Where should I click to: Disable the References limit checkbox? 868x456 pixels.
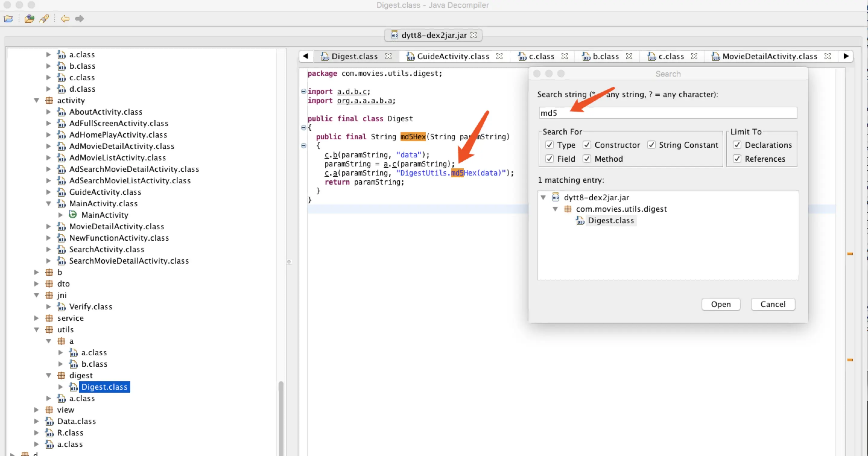click(737, 159)
